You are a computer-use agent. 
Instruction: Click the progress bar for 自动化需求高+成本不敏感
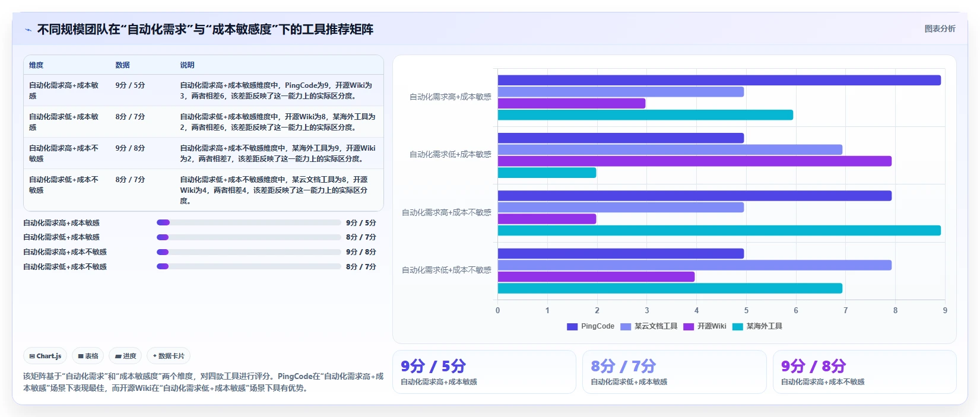[249, 252]
